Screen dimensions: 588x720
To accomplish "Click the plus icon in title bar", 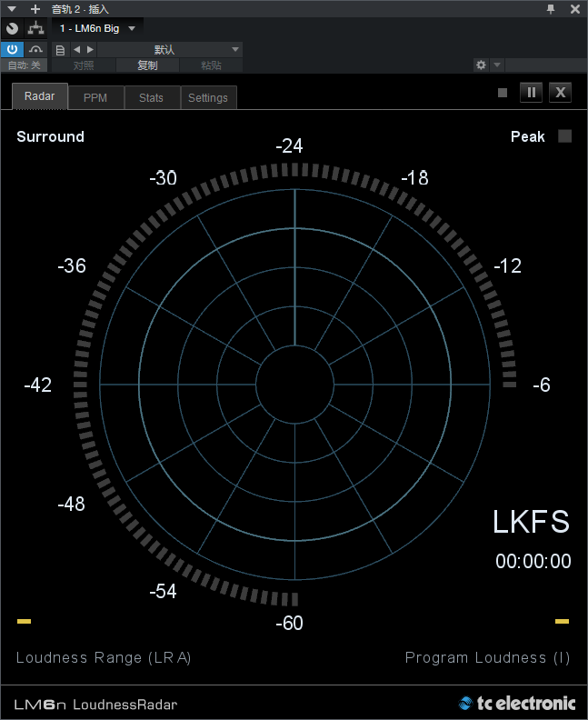I will pos(35,9).
